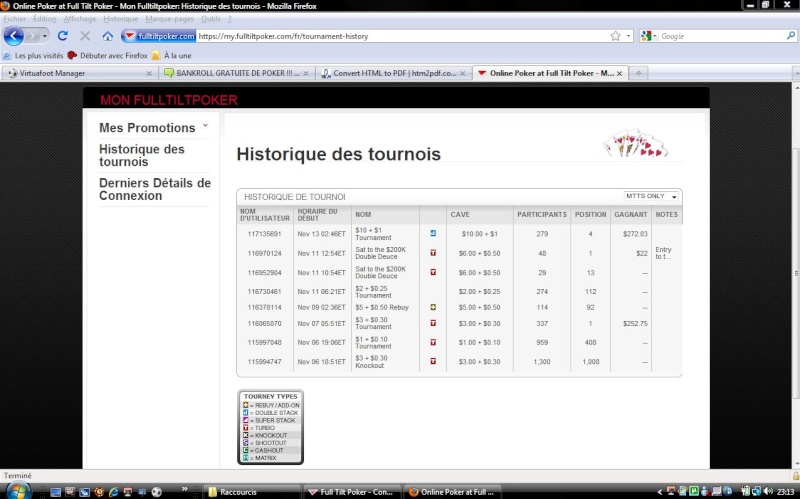Click the Matrix legend icon
Image resolution: width=800 pixels, height=499 pixels.
245,458
